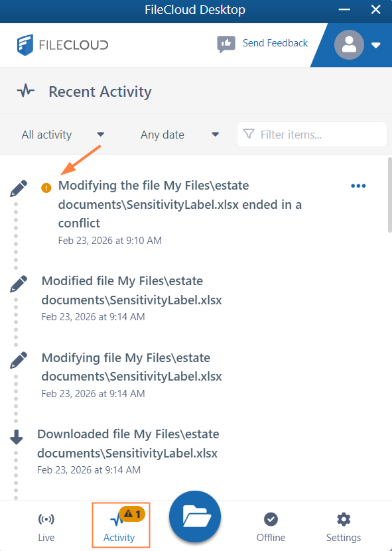Switch to the Live tab
The width and height of the screenshot is (392, 551).
point(46,526)
